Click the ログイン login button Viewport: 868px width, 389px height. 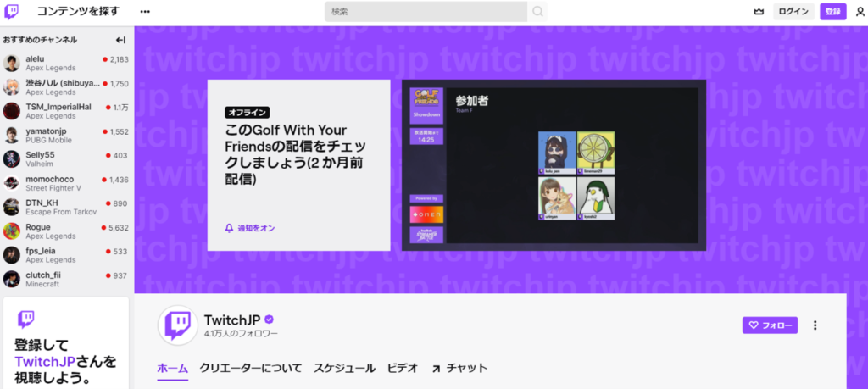tap(793, 12)
